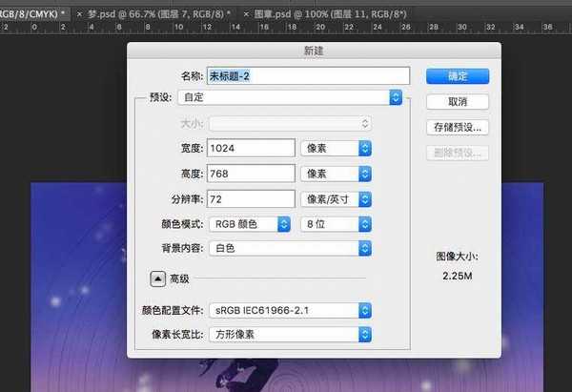Close the 梦.psd tab
This screenshot has width=572, height=392.
point(79,14)
